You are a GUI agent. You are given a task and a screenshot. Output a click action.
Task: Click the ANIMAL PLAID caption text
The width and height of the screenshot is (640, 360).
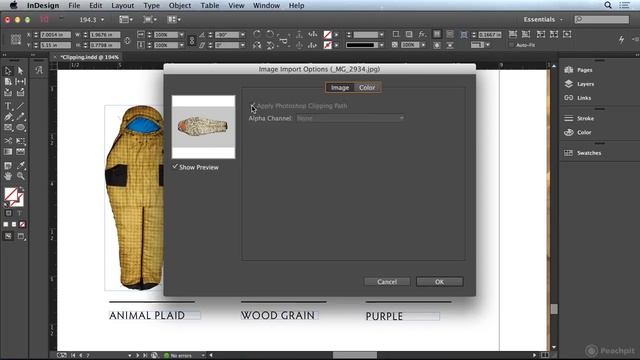click(147, 316)
